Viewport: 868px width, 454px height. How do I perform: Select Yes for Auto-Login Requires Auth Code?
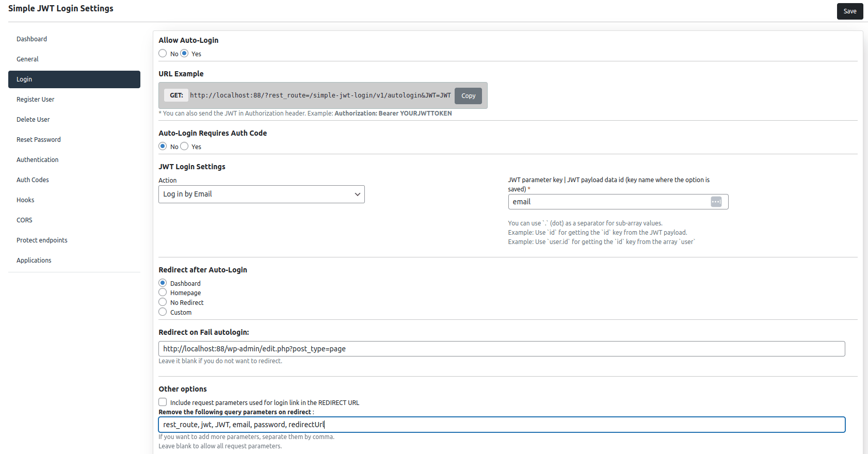(184, 146)
